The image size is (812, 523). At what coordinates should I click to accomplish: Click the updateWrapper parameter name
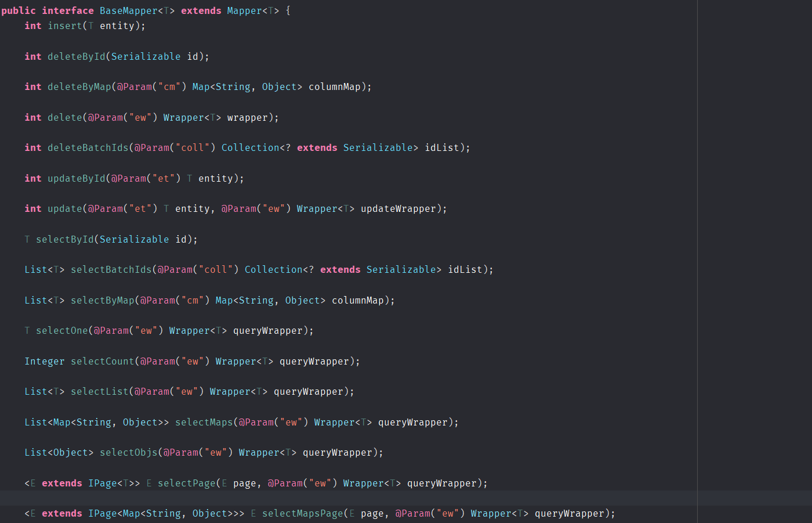(x=398, y=208)
